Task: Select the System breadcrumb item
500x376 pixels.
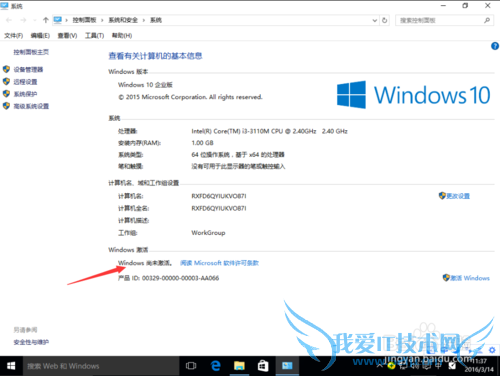Action: (x=156, y=20)
